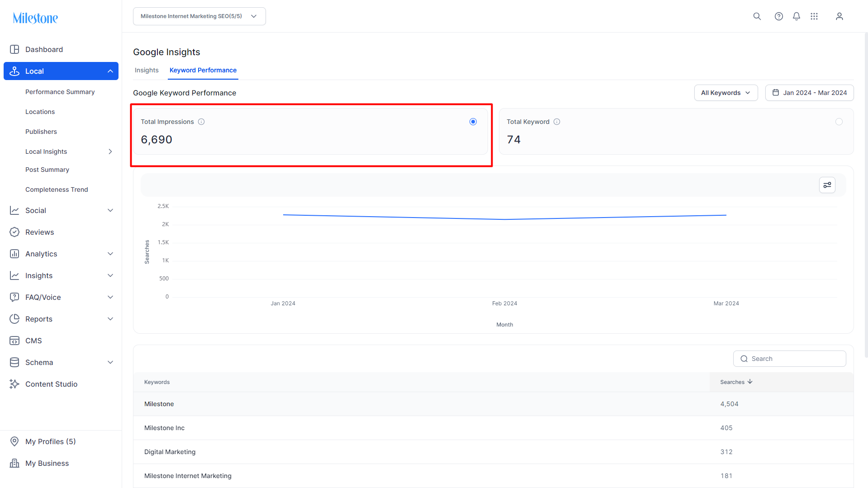Expand the FAQ/Voice menu chevron

(110, 297)
